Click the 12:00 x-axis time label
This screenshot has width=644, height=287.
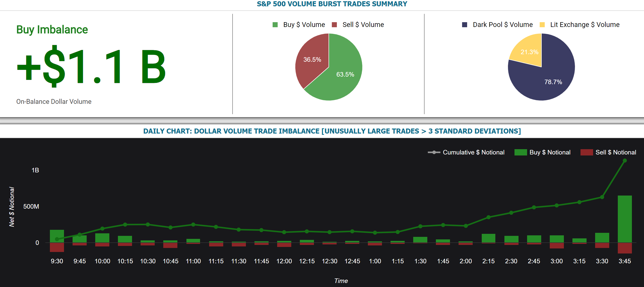284,261
